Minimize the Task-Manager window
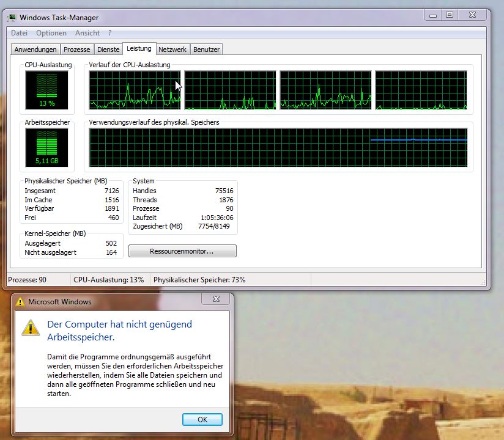 coord(433,15)
